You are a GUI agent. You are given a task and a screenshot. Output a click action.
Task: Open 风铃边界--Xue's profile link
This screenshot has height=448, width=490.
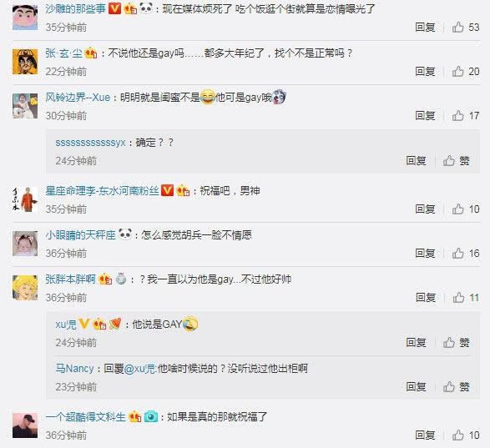click(78, 97)
